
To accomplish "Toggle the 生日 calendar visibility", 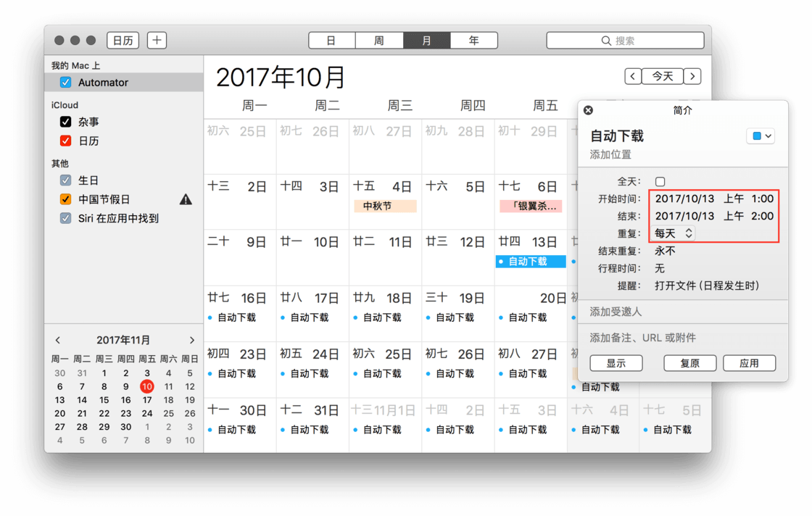I will 65,180.
